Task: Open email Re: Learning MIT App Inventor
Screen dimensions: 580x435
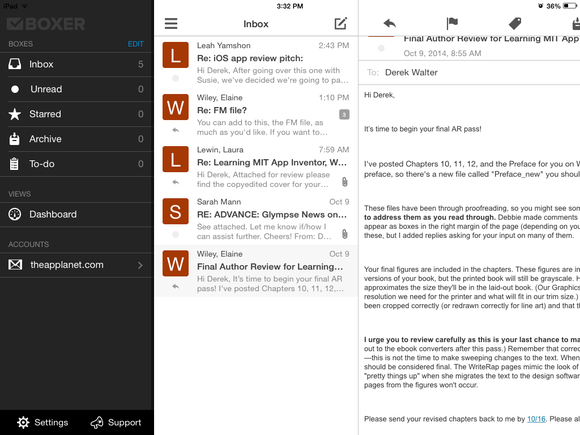Action: (256, 167)
